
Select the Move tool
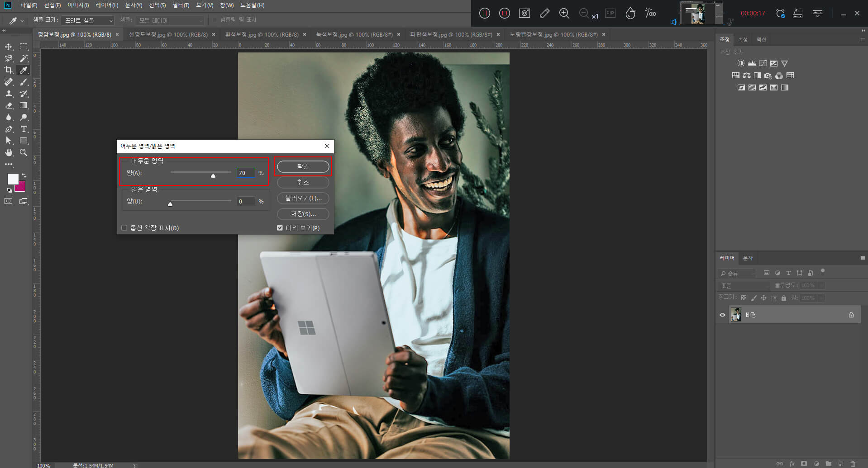point(9,47)
